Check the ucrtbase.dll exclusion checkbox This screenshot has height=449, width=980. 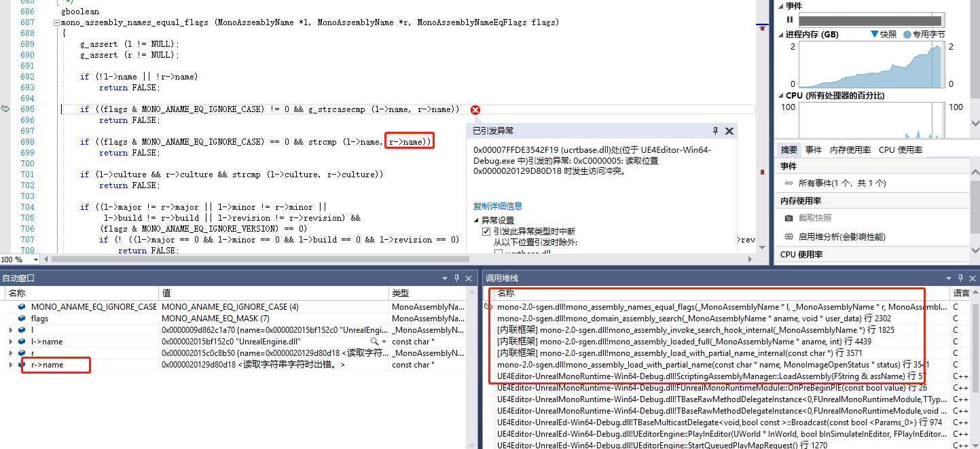point(498,251)
